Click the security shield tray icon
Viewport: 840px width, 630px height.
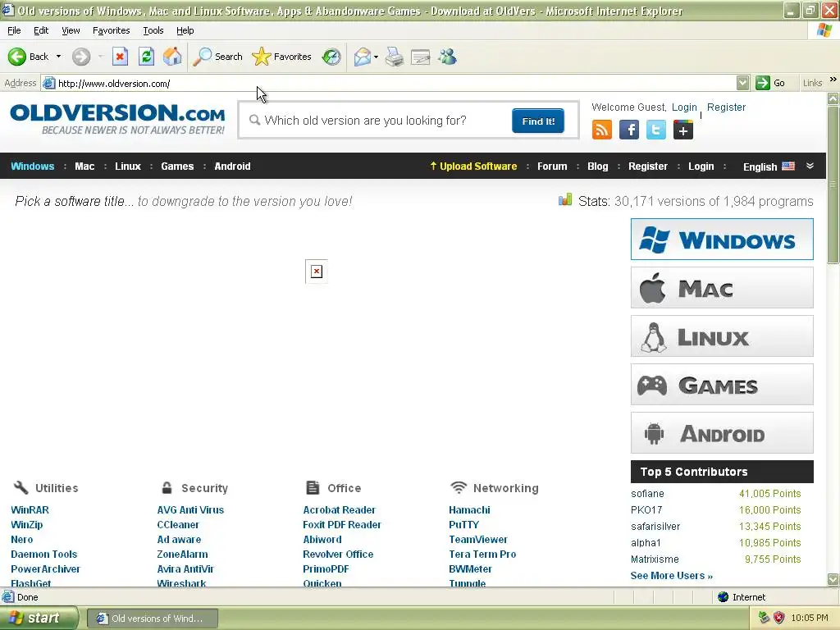779,618
